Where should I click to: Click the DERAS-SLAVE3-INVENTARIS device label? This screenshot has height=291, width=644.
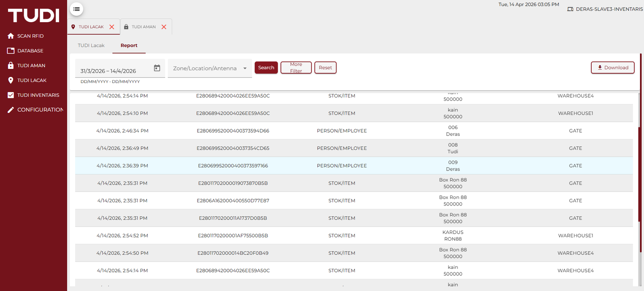pyautogui.click(x=609, y=9)
